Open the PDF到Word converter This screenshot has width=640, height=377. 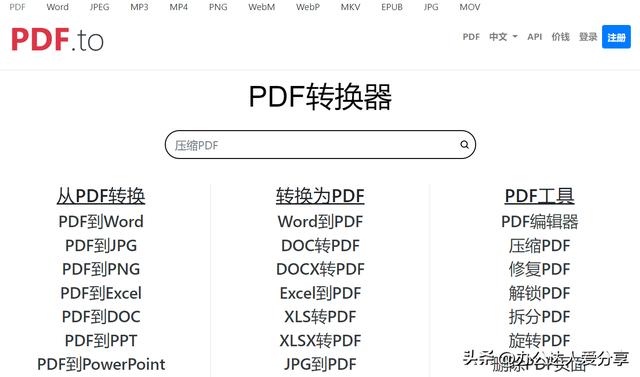[101, 222]
